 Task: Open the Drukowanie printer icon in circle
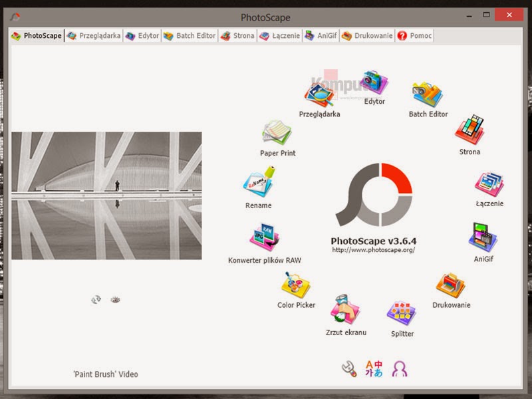[451, 285]
